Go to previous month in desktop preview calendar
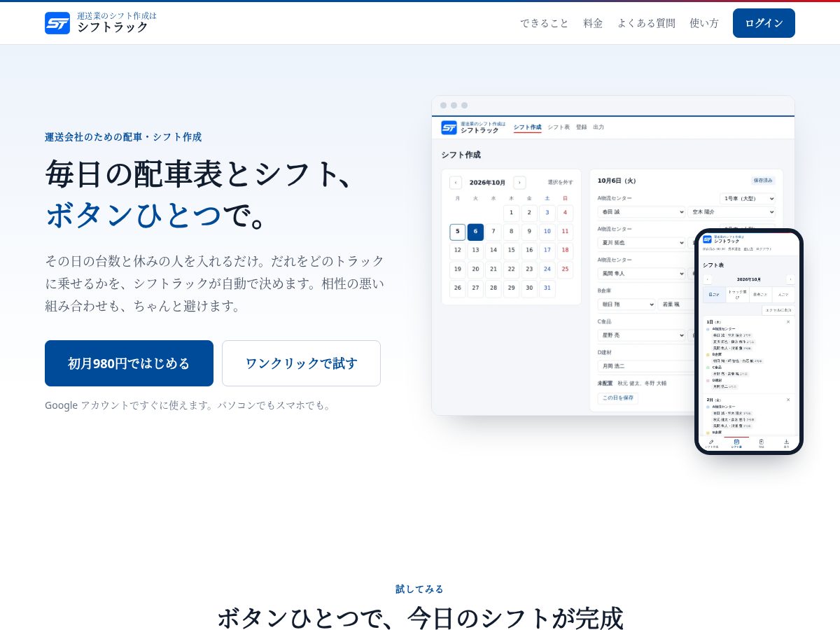Image resolution: width=840 pixels, height=630 pixels. click(x=456, y=183)
